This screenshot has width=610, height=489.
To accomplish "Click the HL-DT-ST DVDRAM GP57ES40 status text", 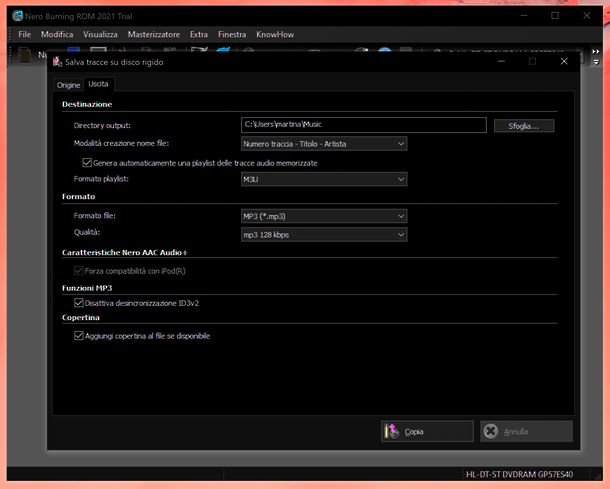I will click(519, 474).
